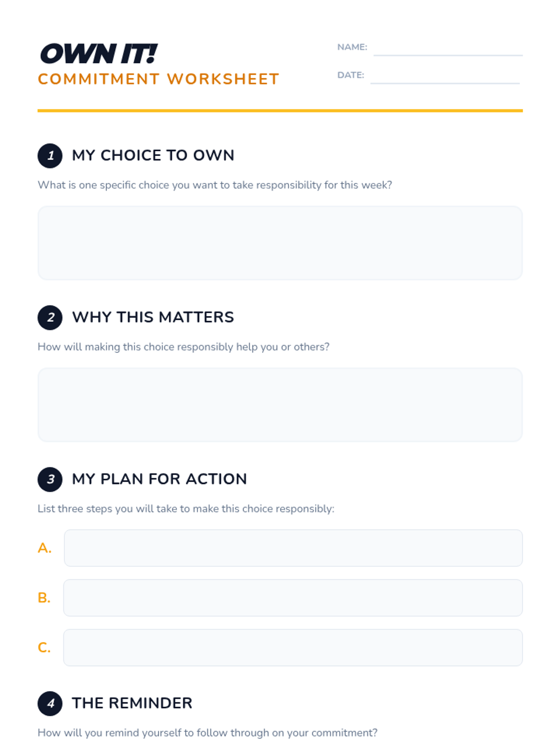Click the step A input box
Image resolution: width=560 pixels, height=747 pixels.
(293, 548)
